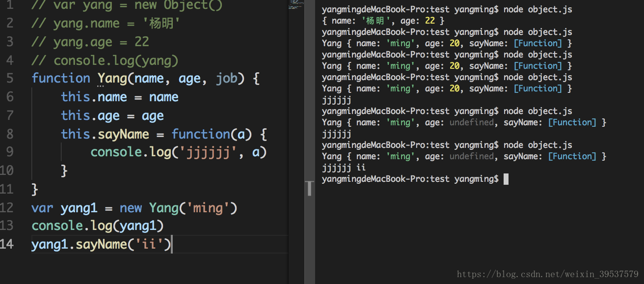
Task: Click terminal output '{ name: '杨明', age: 22 }'
Action: coord(383,21)
